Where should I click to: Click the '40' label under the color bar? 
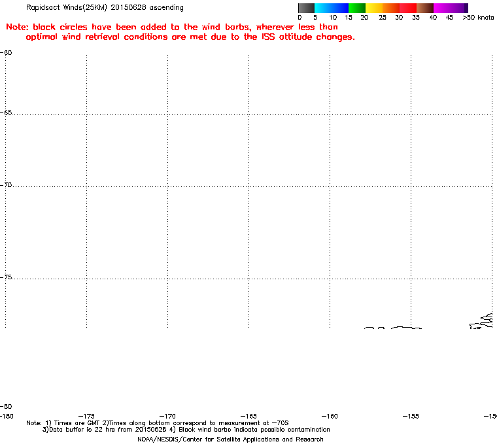433,18
